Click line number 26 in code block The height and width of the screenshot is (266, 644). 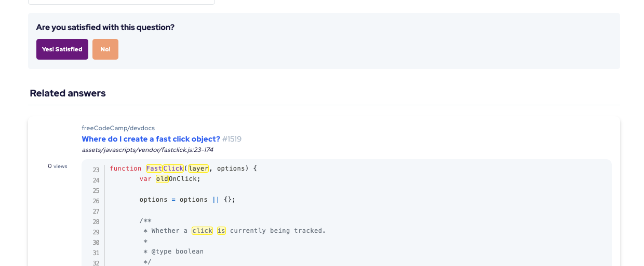click(x=96, y=201)
